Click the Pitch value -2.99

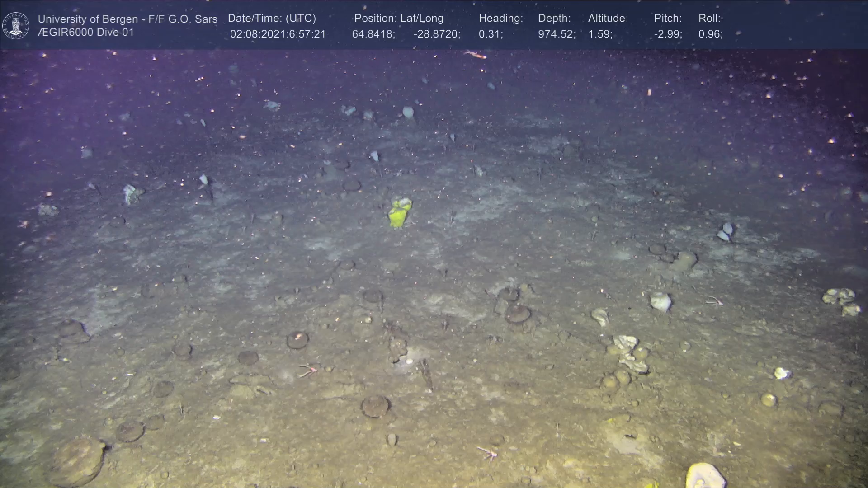click(x=668, y=34)
